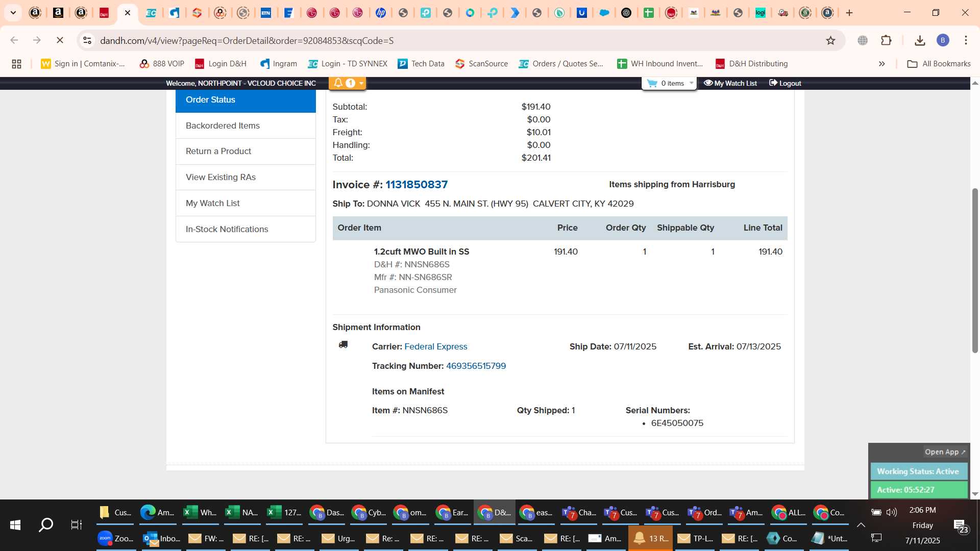980x551 pixels.
Task: Click serial number 6E45050075
Action: point(677,423)
